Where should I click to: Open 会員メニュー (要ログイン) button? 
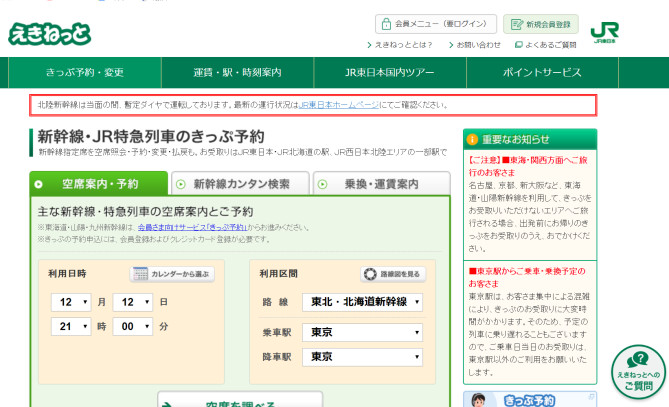click(436, 24)
